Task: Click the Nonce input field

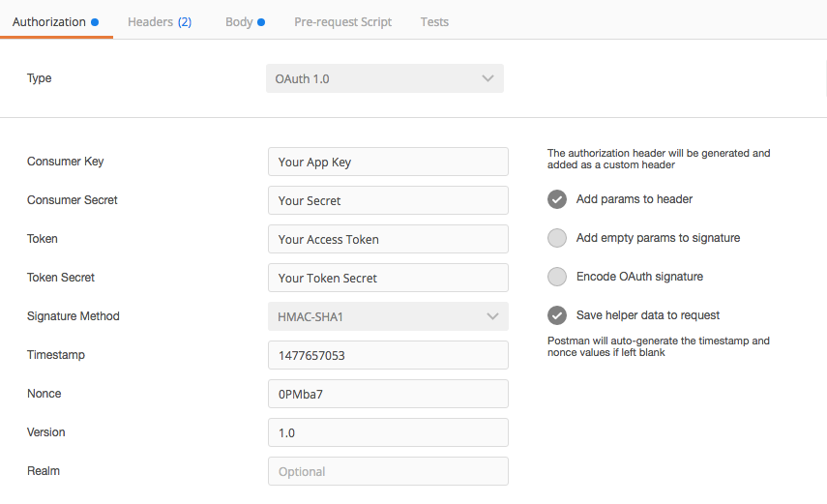Action: pos(388,394)
